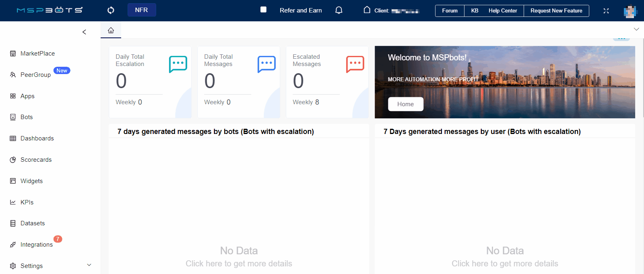
Task: Expand the tabs dropdown chevron
Action: point(636,29)
